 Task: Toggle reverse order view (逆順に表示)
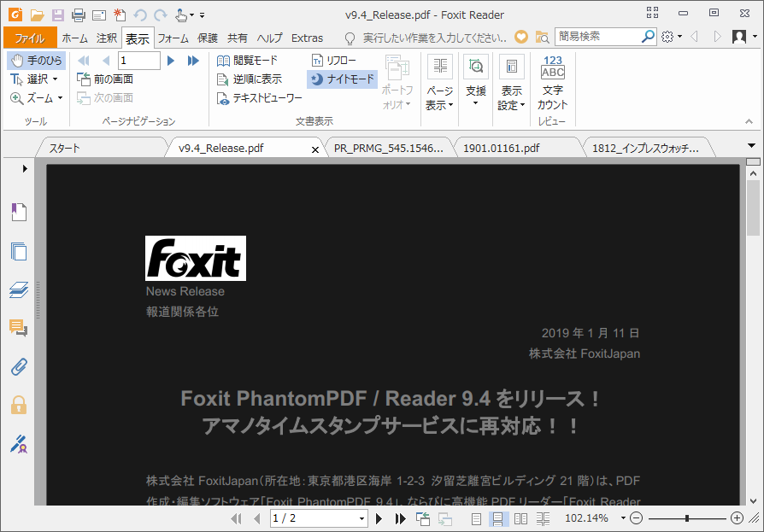point(250,79)
